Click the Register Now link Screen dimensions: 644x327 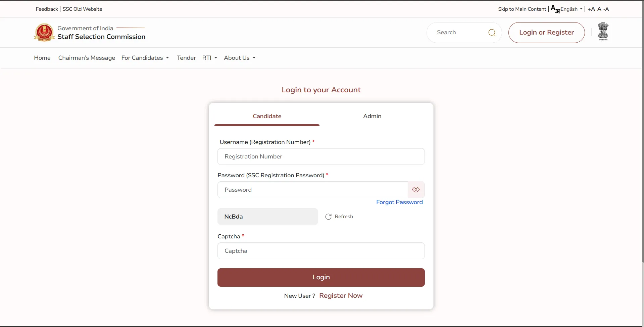coord(341,295)
